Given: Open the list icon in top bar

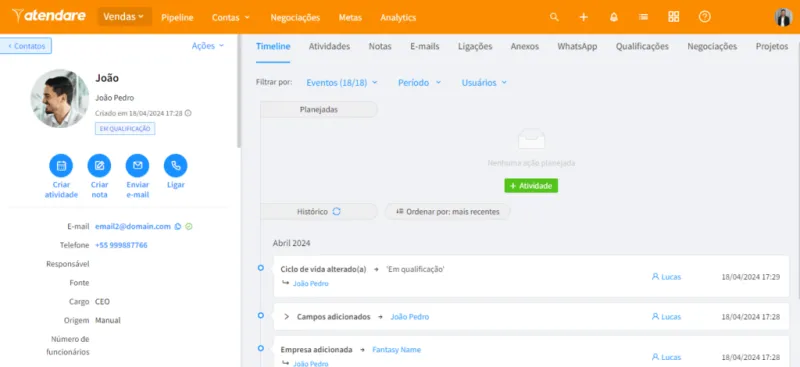Looking at the screenshot, I should pyautogui.click(x=643, y=17).
